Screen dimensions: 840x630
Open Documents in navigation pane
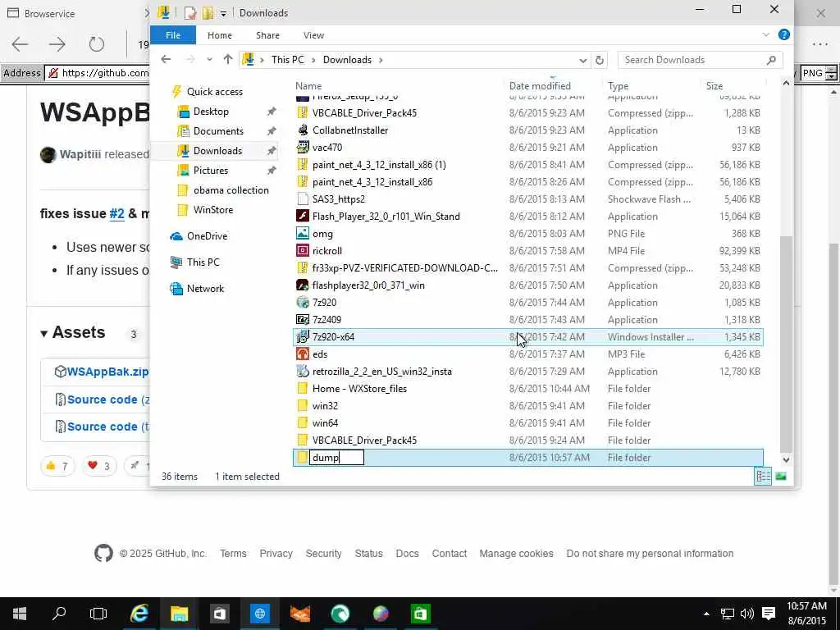218,131
